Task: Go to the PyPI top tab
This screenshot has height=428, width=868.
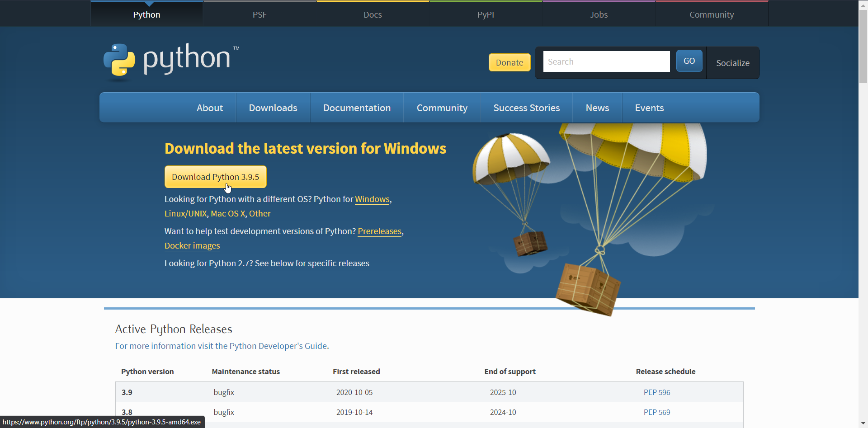Action: coord(486,14)
